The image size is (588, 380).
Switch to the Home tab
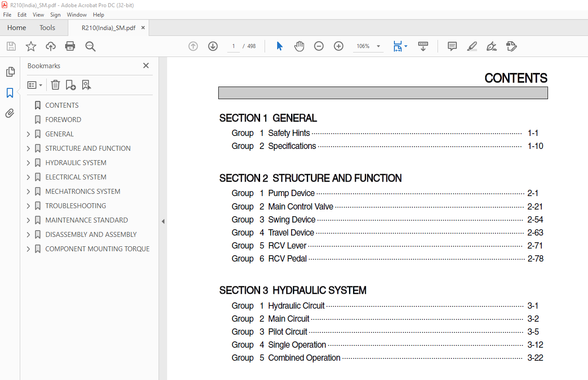pos(17,28)
